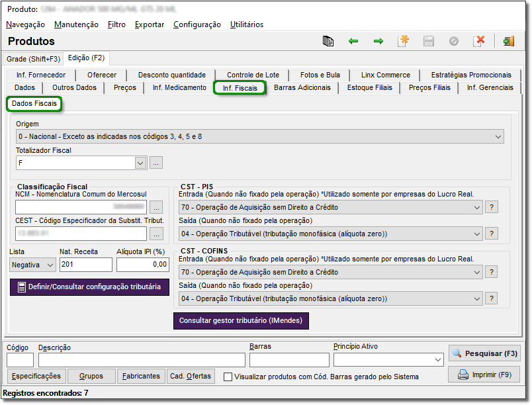
Task: Click the copy records toolbar icon
Action: [x=328, y=41]
